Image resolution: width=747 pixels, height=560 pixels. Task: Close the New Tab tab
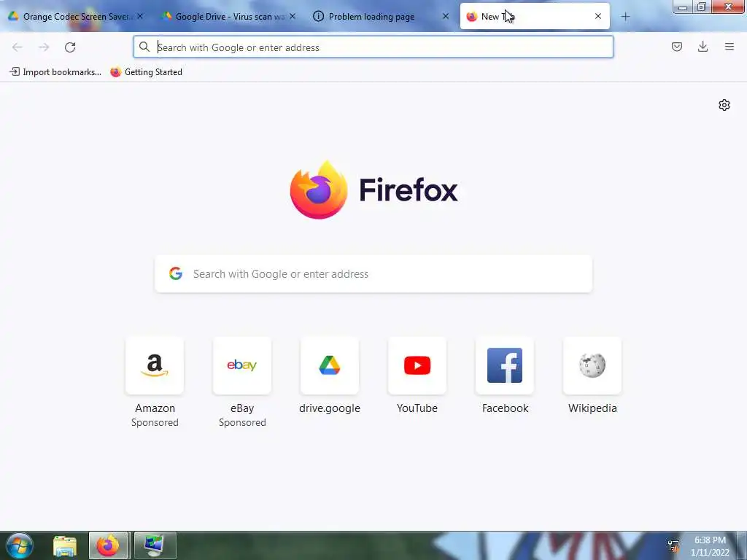click(x=598, y=16)
